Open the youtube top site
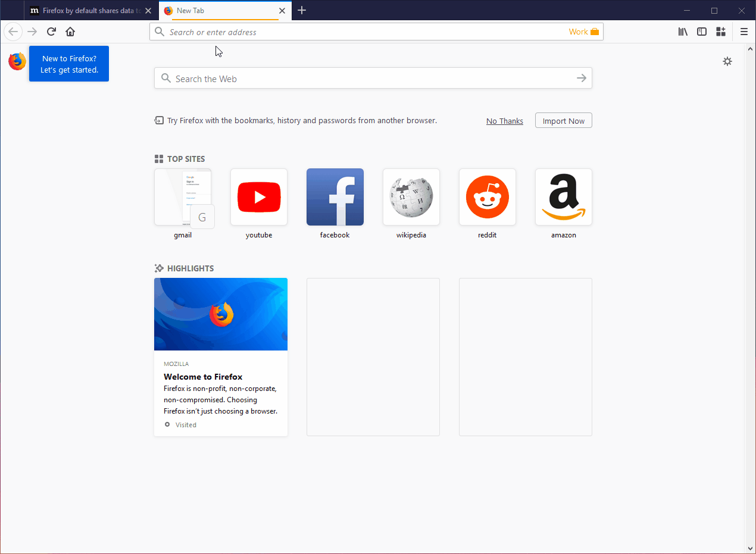Image resolution: width=756 pixels, height=554 pixels. 258,197
